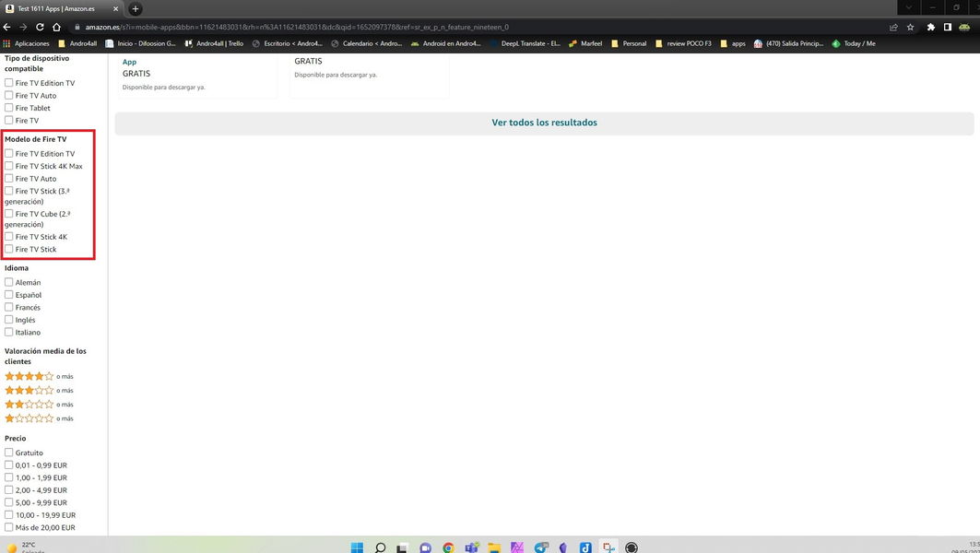
Task: Click the share page icon in address bar
Action: [x=892, y=27]
